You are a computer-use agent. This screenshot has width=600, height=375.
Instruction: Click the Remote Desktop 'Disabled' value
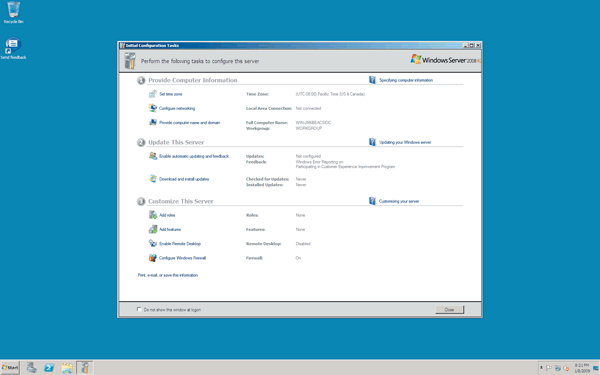[303, 244]
